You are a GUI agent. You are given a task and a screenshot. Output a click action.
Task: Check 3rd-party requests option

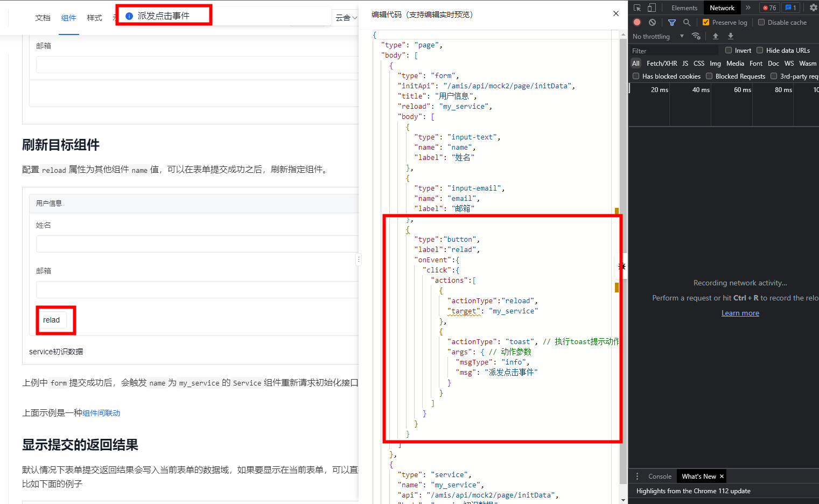point(774,76)
